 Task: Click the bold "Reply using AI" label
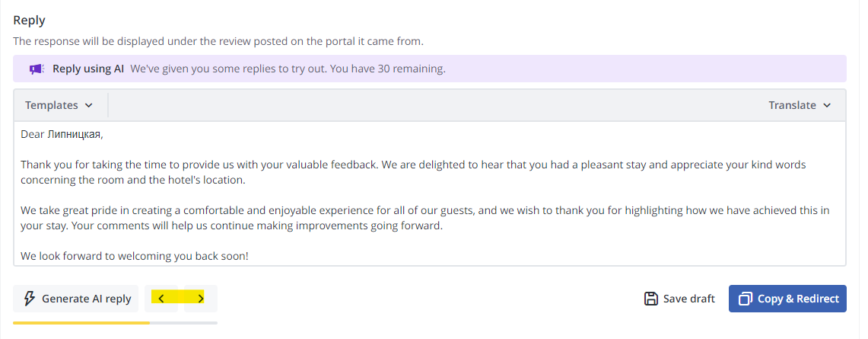tap(88, 69)
